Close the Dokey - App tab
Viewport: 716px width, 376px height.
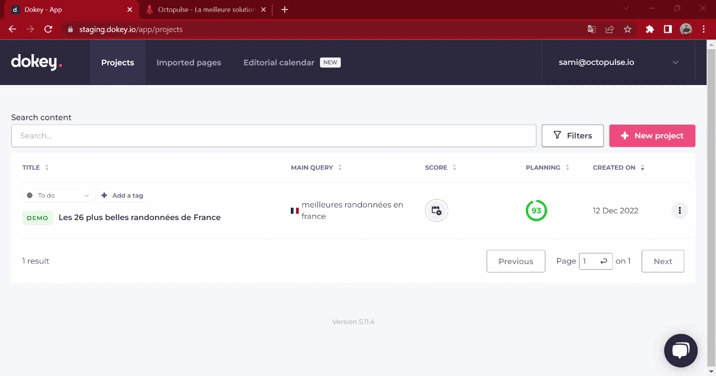pos(130,10)
